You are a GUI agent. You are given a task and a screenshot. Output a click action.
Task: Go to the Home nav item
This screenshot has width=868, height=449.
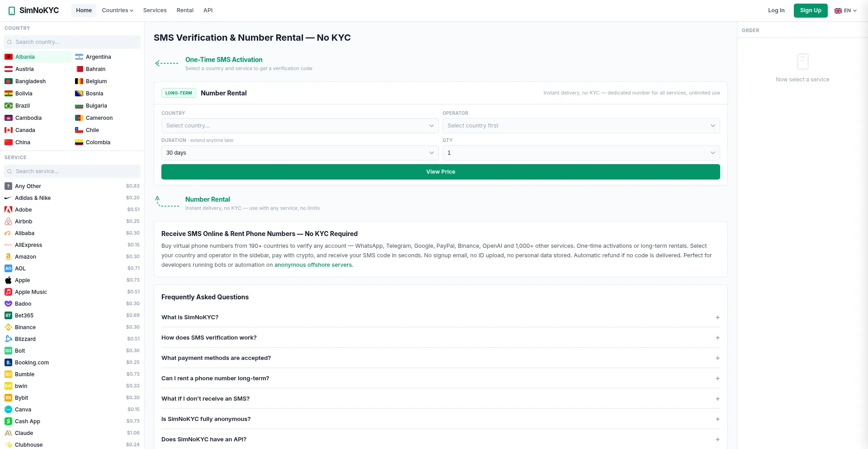[84, 10]
